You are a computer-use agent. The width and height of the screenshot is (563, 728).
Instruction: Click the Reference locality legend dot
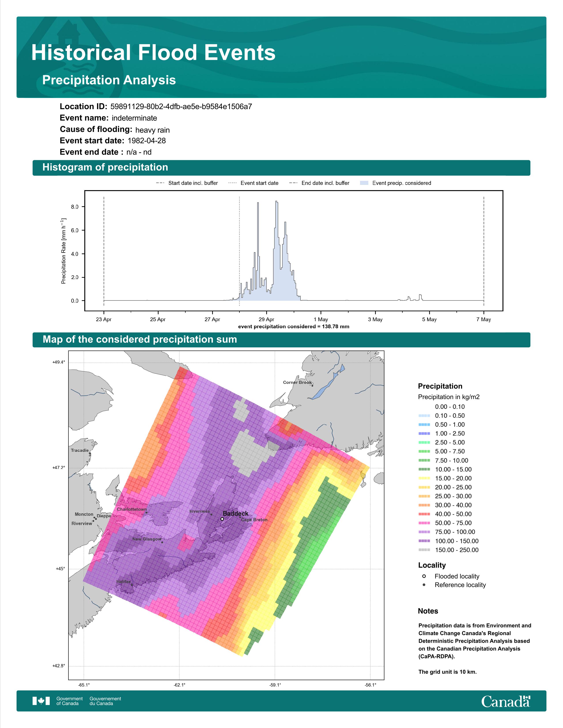point(424,585)
